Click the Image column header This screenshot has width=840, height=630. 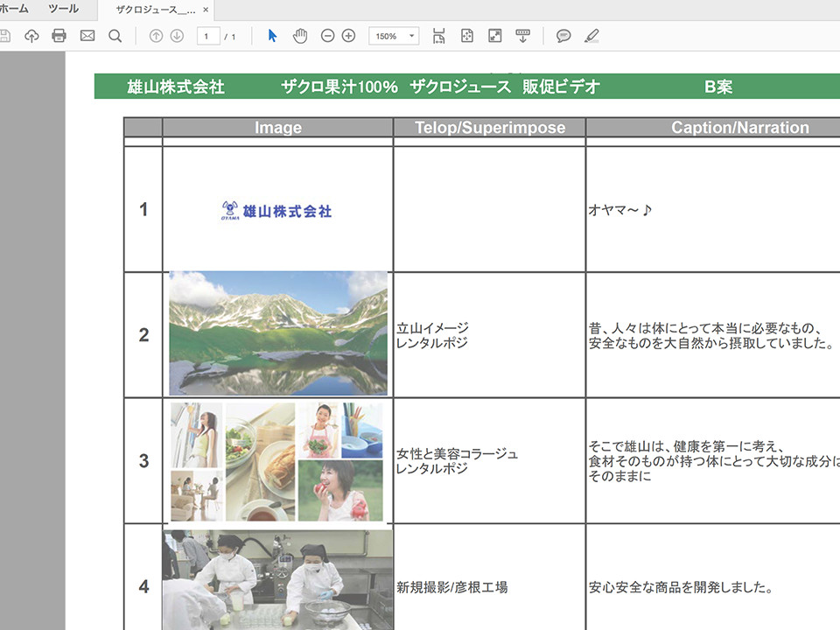(x=278, y=128)
